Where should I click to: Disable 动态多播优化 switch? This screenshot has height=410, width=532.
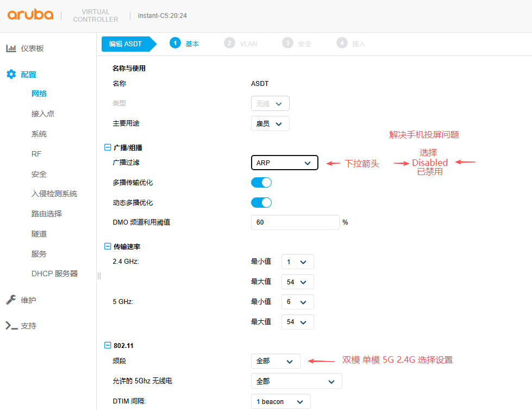[261, 203]
